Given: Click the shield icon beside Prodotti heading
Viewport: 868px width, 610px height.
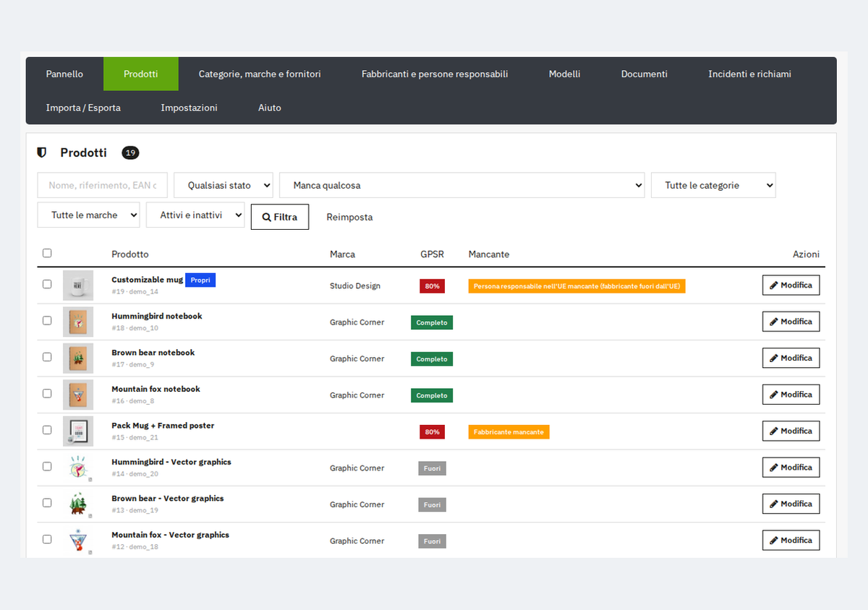Looking at the screenshot, I should tap(42, 152).
